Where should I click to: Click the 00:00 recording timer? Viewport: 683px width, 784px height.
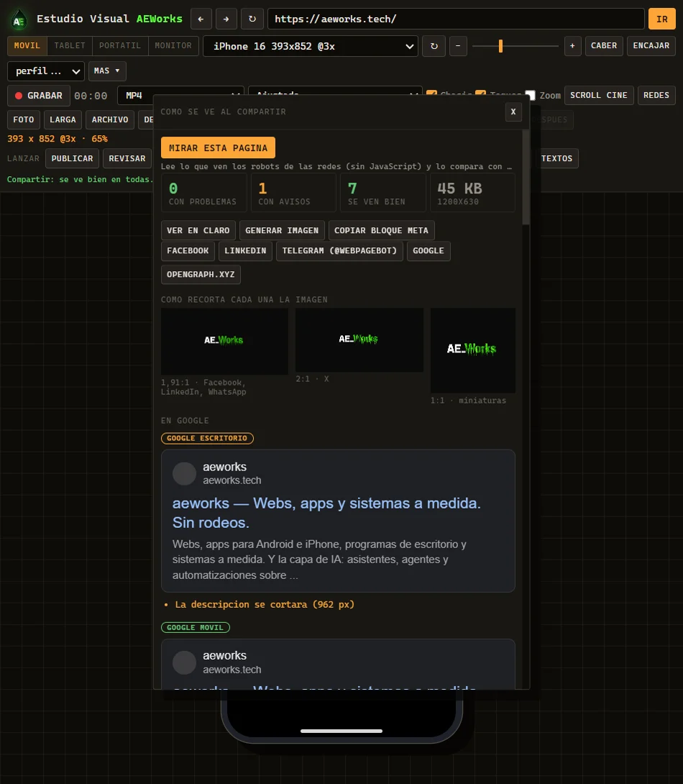tap(91, 96)
